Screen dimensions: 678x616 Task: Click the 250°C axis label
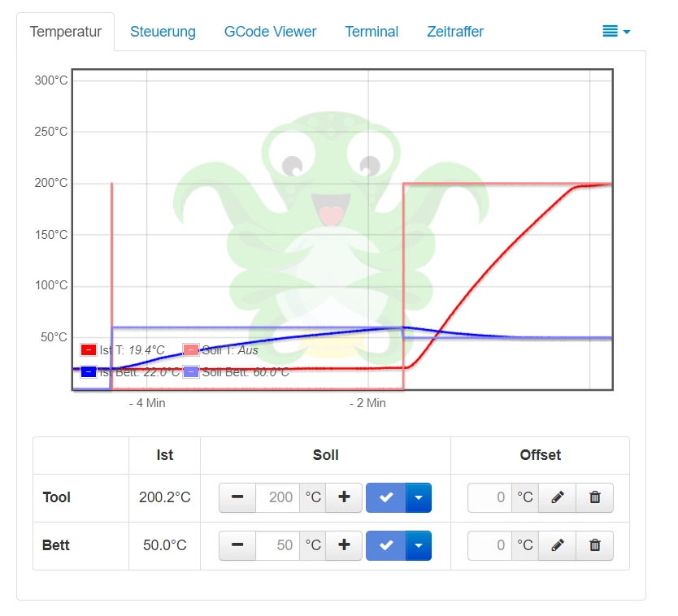[51, 132]
